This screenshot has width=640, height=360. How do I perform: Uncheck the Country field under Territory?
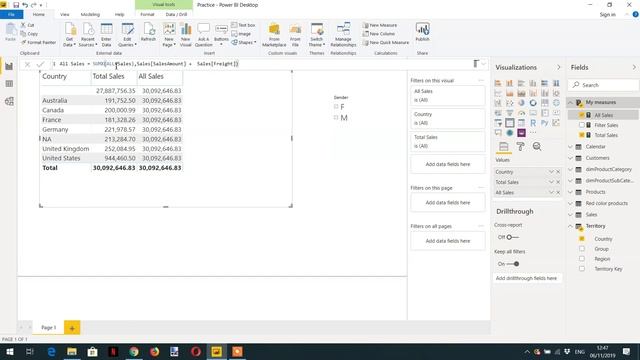point(582,239)
